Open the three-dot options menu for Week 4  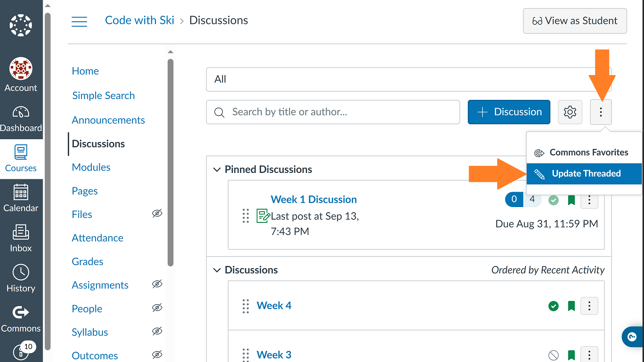click(589, 306)
